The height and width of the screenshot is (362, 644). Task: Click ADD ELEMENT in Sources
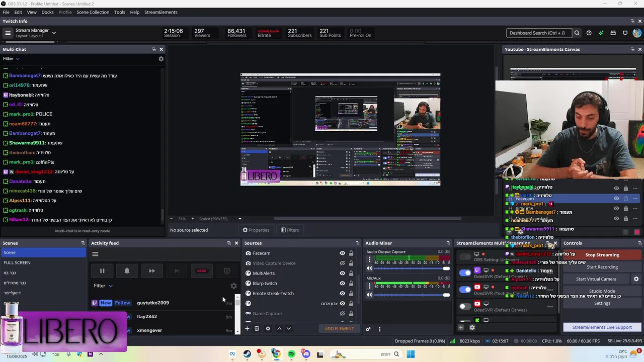click(339, 329)
